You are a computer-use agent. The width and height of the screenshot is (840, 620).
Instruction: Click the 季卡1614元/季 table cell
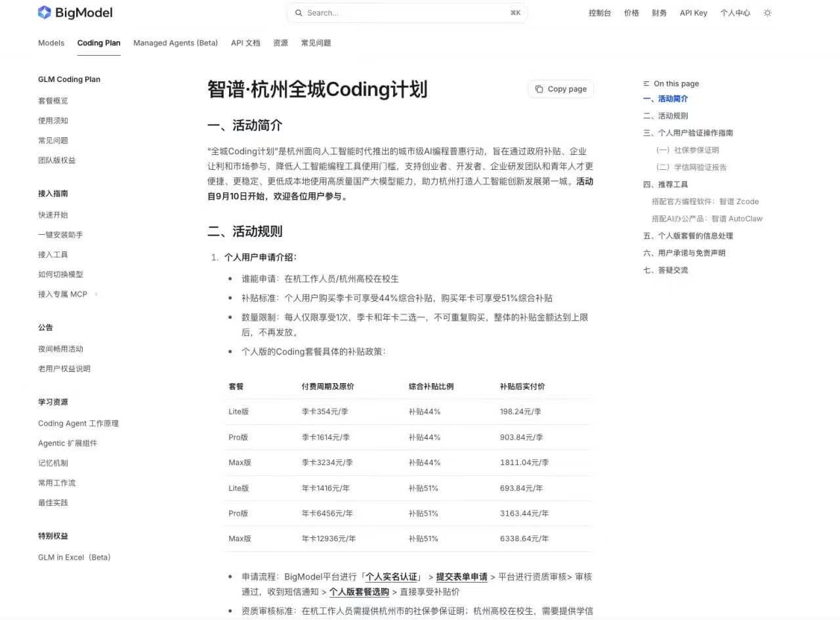pos(325,437)
